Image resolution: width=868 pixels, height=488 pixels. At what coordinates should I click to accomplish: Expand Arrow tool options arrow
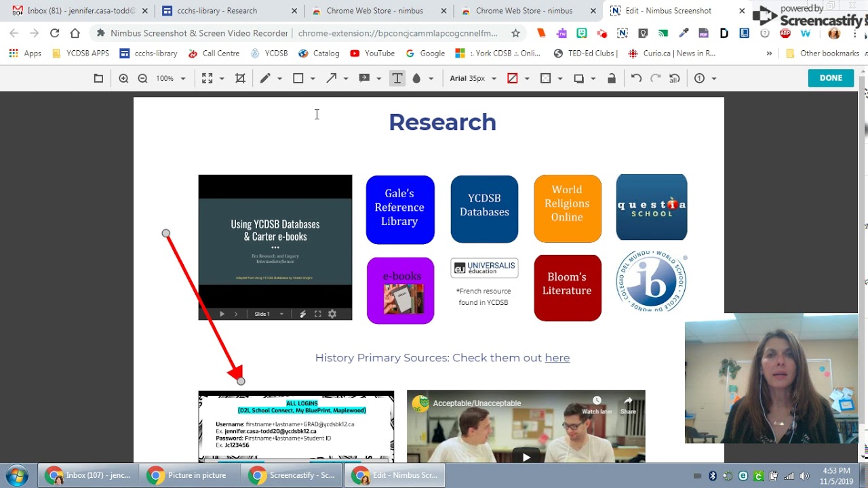point(346,79)
